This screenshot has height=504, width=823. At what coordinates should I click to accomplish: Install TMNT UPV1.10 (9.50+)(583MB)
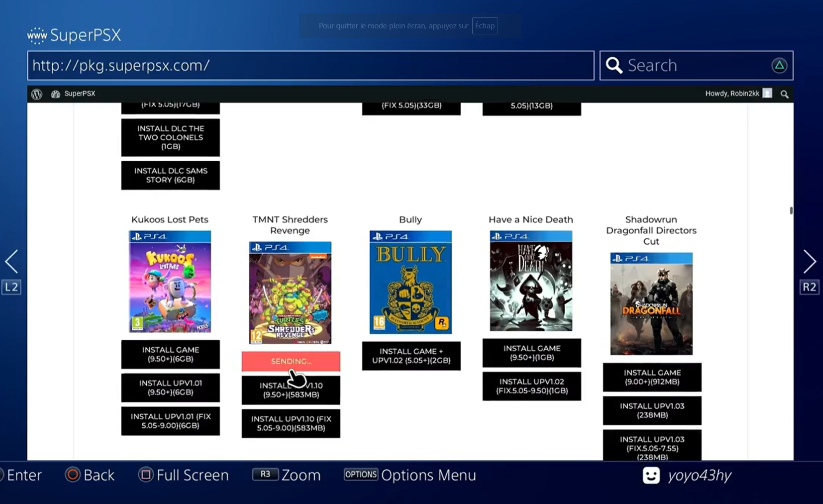(x=291, y=390)
